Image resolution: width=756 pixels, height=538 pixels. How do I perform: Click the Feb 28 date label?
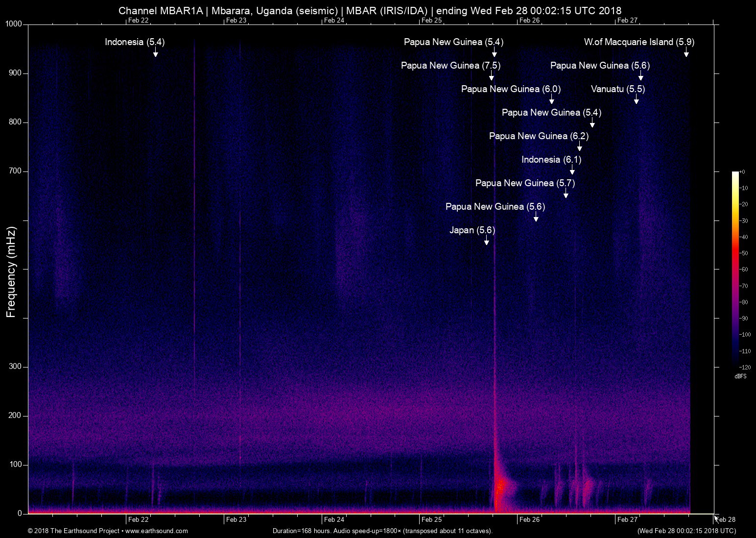pyautogui.click(x=725, y=520)
